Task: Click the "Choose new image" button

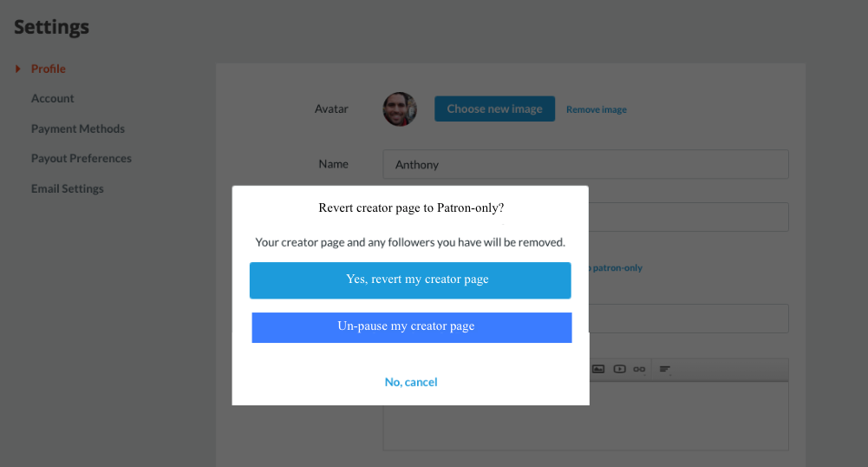Action: [x=494, y=109]
